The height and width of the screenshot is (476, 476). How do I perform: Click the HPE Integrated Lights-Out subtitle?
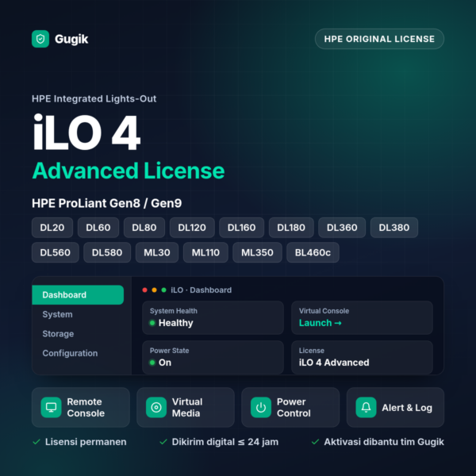[x=94, y=98]
